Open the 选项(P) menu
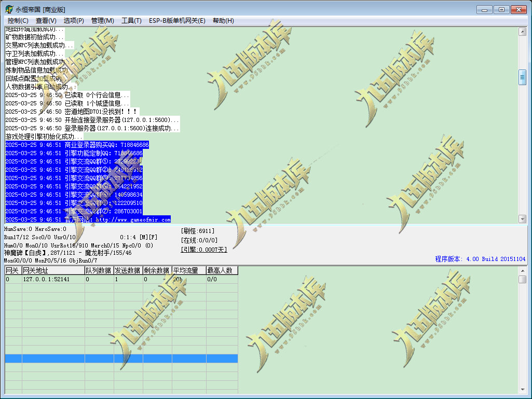 point(74,21)
